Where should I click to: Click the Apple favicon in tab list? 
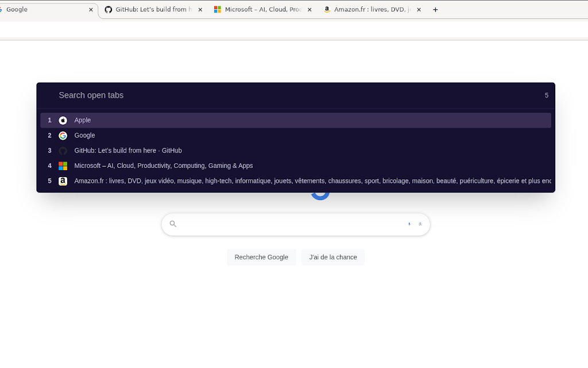tap(63, 120)
